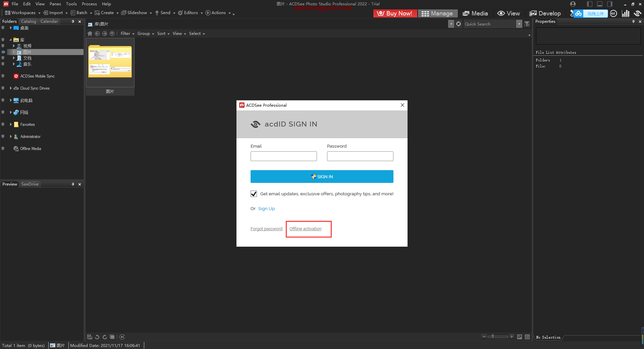Click the filter funnel icon beside Quick Search
The width and height of the screenshot is (644, 349).
click(527, 24)
